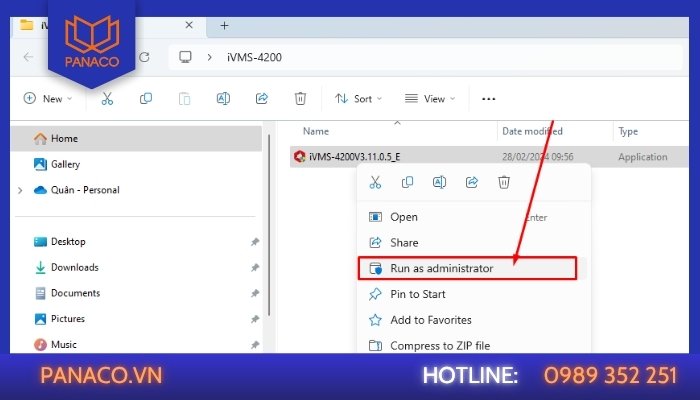Click the Rename icon in the Explorer toolbar
The height and width of the screenshot is (400, 700).
(x=223, y=99)
